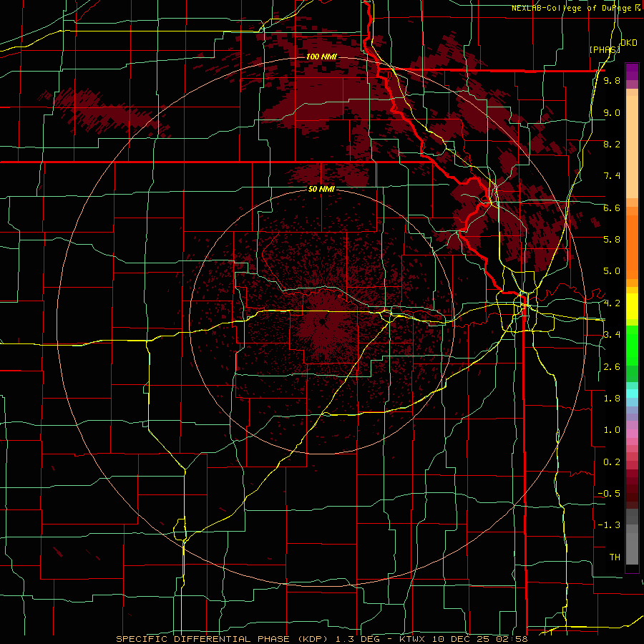Image resolution: width=644 pixels, height=644 pixels.
Task: Click the 10 DEC 25 date text
Action: point(462,639)
